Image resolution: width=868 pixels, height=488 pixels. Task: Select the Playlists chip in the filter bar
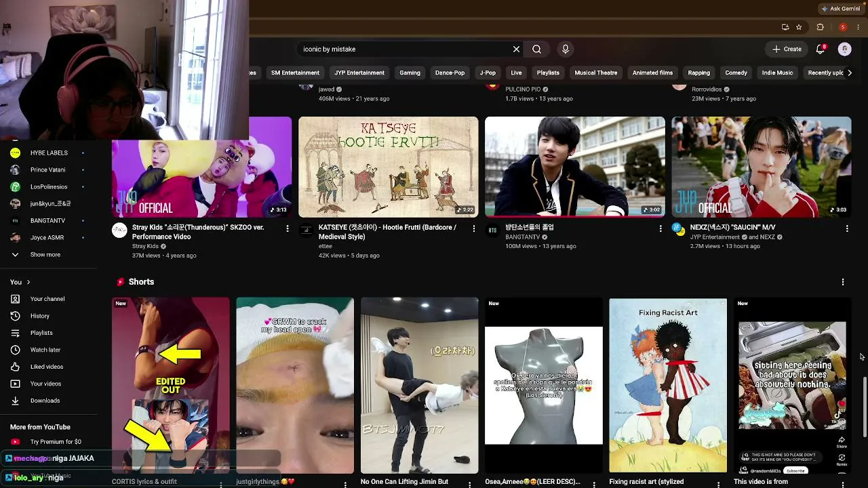pyautogui.click(x=548, y=73)
